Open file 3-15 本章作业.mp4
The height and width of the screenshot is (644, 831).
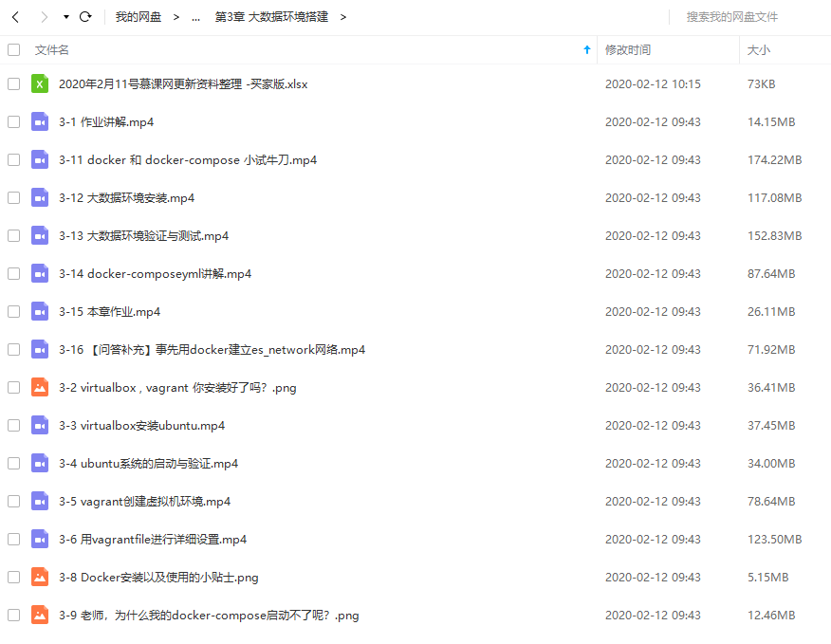[109, 312]
